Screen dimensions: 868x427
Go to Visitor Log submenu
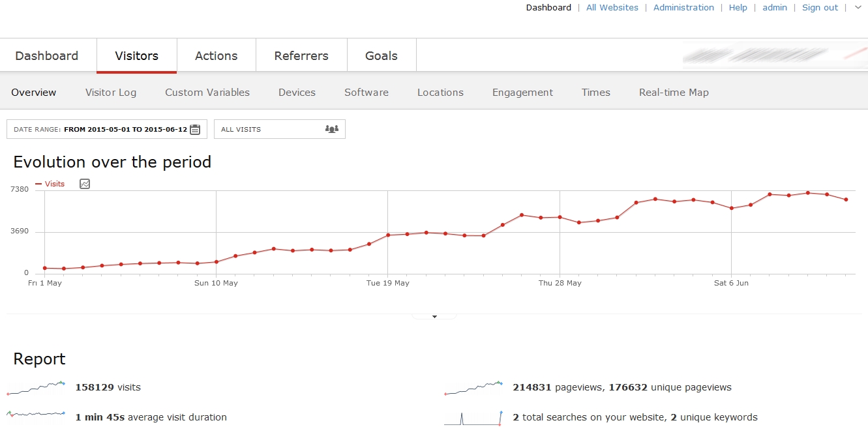pos(111,93)
